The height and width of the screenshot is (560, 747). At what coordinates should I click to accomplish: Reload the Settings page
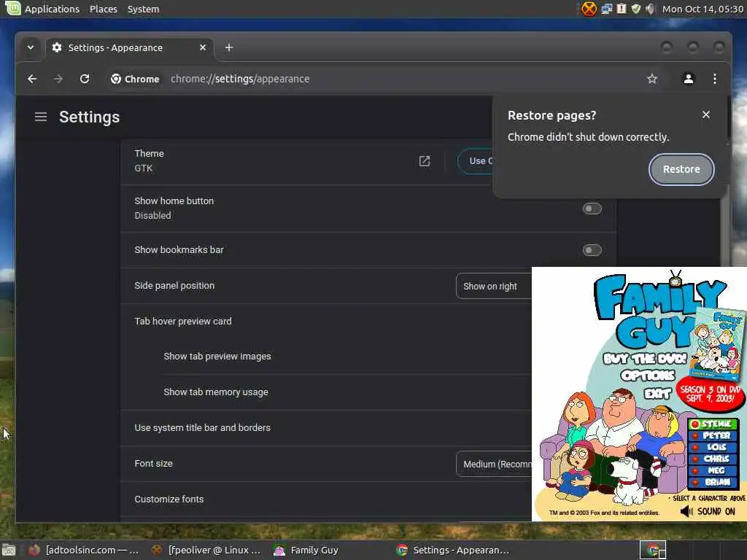(85, 79)
